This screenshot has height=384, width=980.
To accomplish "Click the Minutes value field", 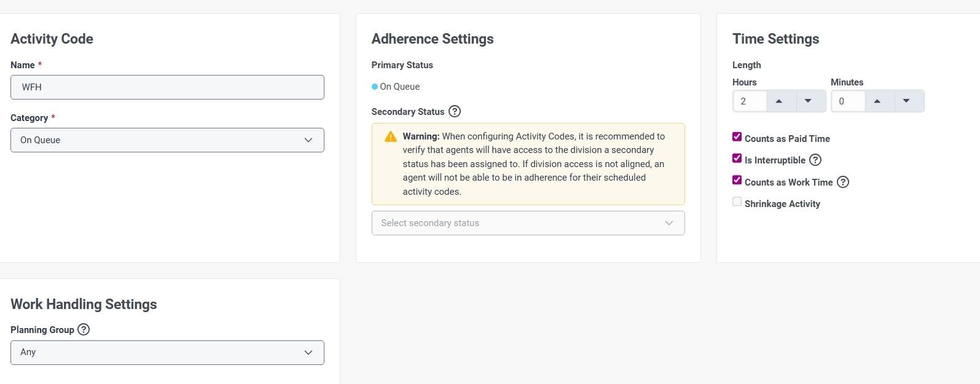I will tap(849, 101).
